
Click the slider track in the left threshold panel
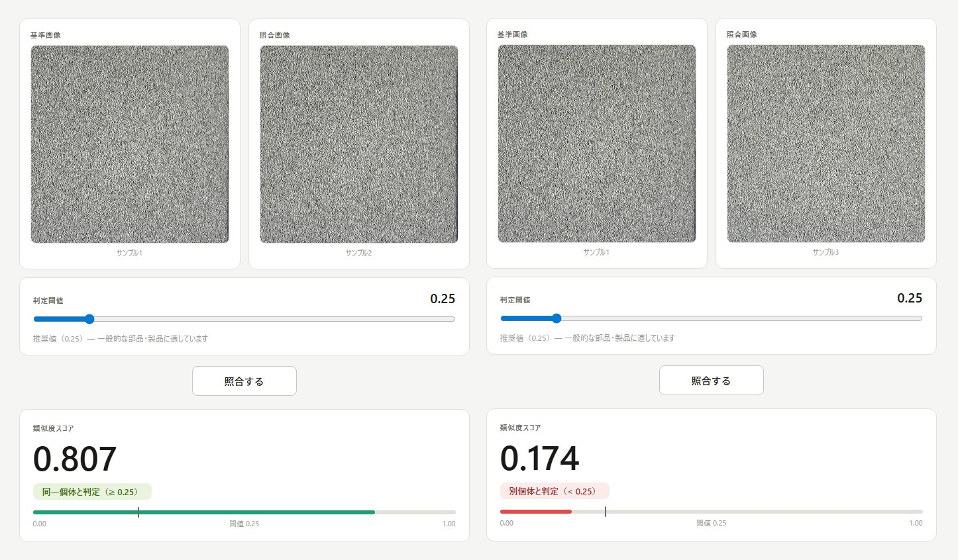[x=244, y=319]
